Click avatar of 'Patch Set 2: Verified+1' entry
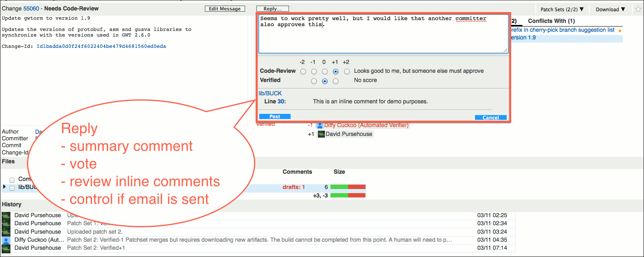The height and width of the screenshot is (257, 644). pos(6,248)
